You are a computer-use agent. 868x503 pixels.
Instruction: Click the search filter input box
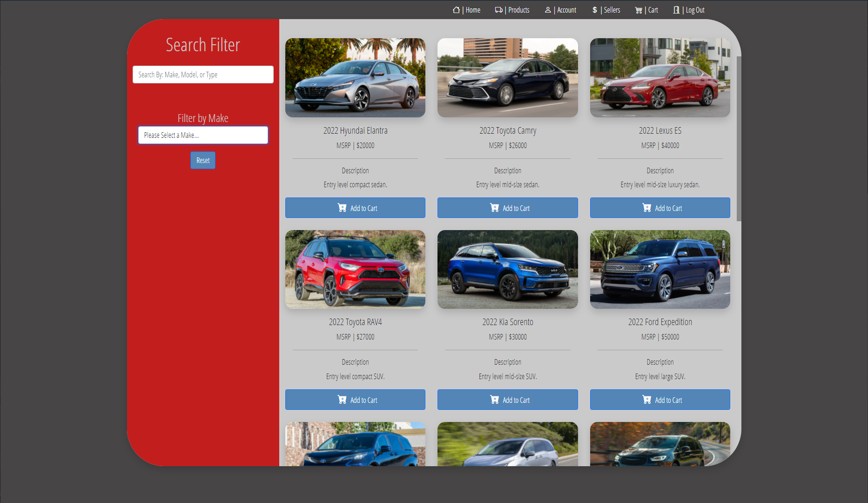(x=203, y=75)
